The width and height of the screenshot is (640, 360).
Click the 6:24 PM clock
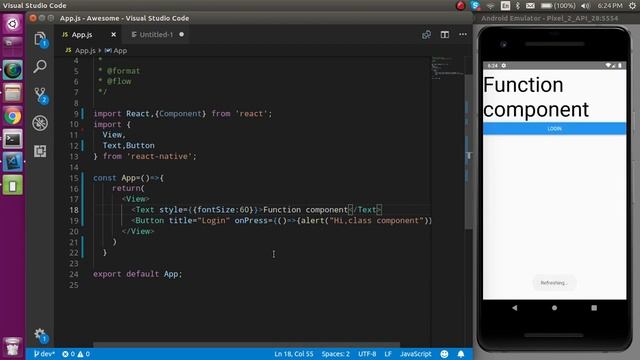(610, 5)
